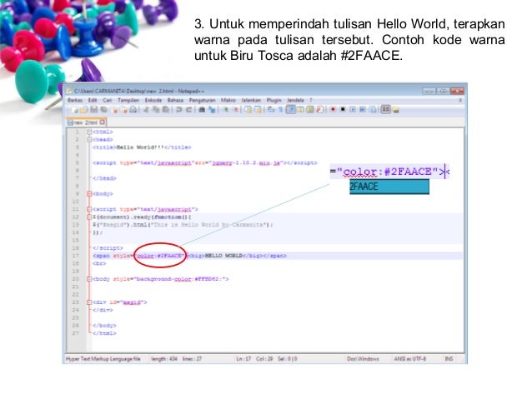This screenshot has width=532, height=399.
Task: Collapse the <script> fold marker on line 11
Action: tap(89, 210)
